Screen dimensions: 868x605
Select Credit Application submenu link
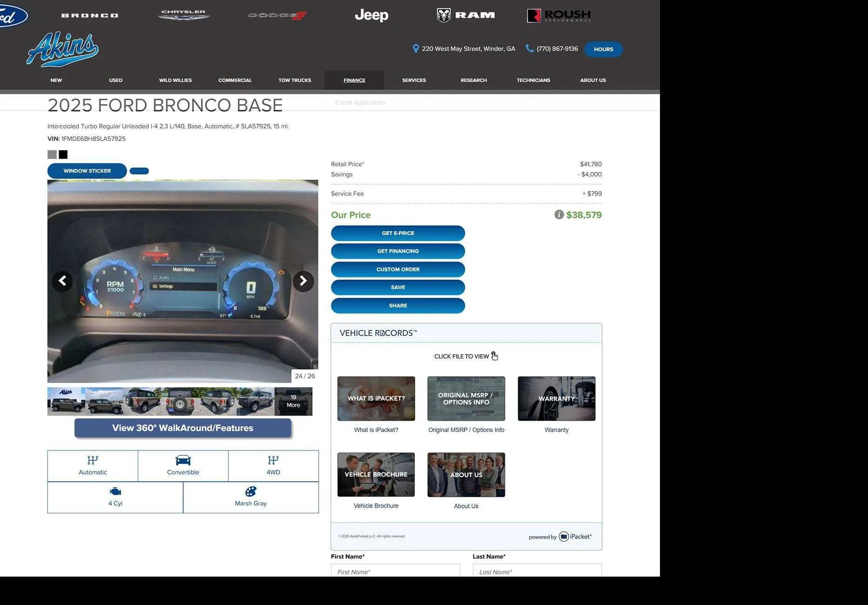click(360, 102)
